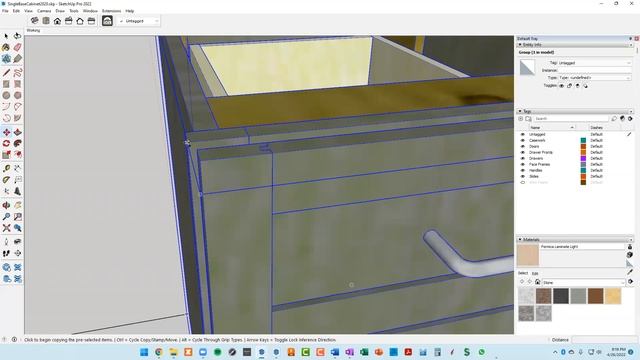
Task: Select the Protractor tool
Action: pyautogui.click(x=6, y=180)
